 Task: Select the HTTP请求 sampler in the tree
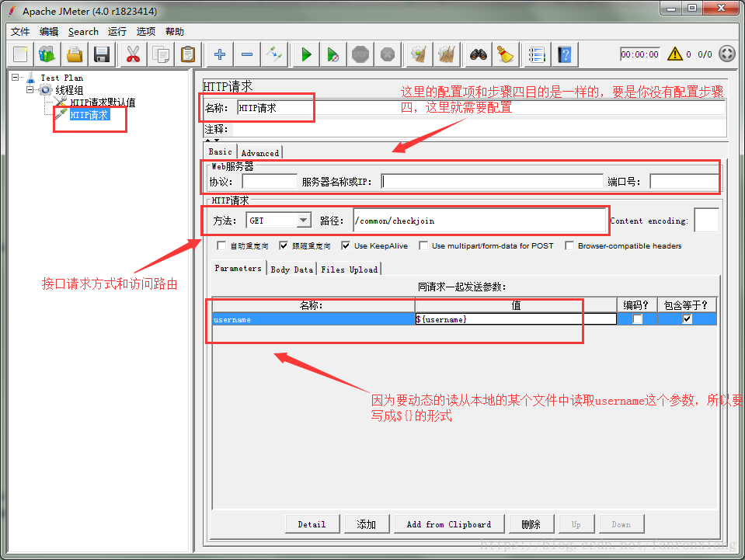tap(89, 115)
